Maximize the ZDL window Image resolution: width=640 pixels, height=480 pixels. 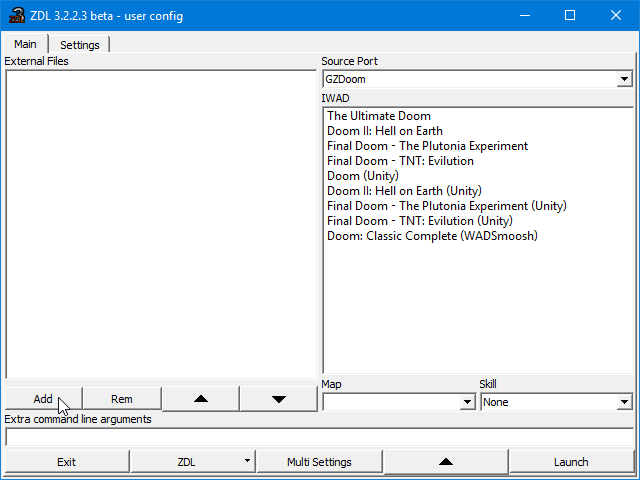570,16
